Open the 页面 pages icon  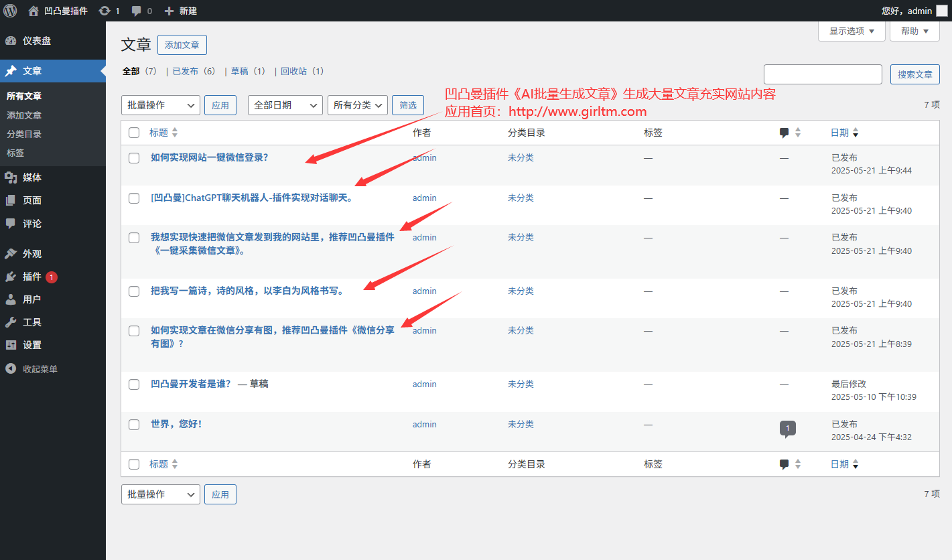tap(11, 200)
